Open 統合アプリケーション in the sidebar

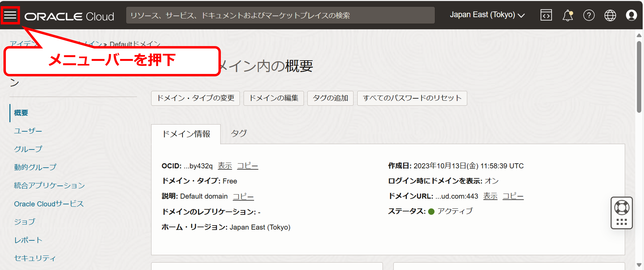pyautogui.click(x=49, y=185)
